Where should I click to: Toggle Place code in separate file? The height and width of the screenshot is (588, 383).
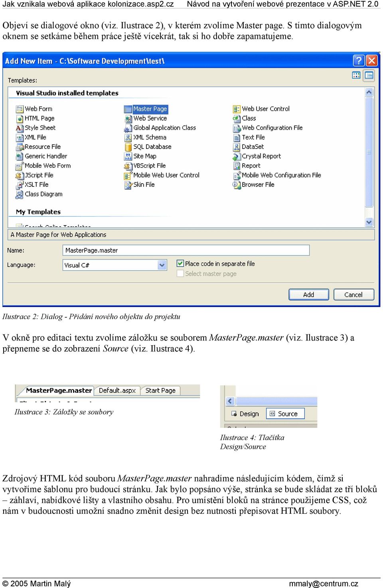180,263
